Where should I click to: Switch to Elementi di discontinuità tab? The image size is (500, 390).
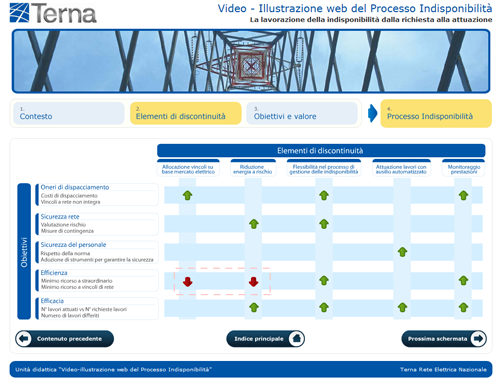[186, 113]
